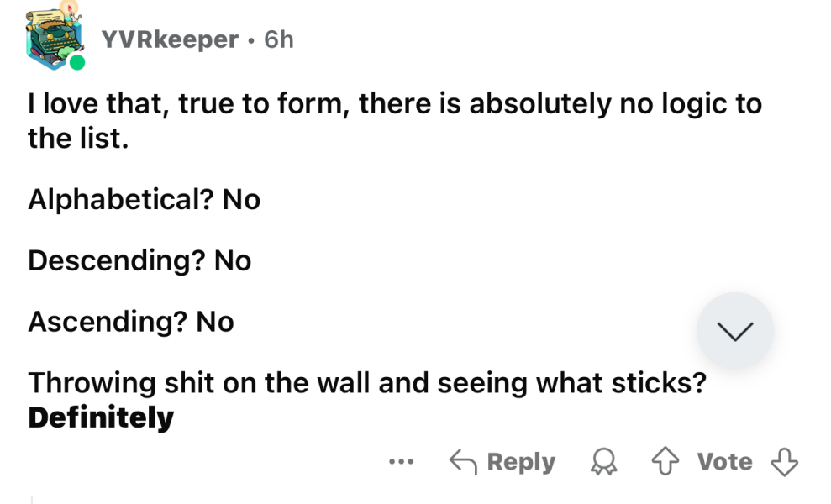
Task: Tap the 'Throwing shit on the wall' sentence
Action: coord(366,383)
